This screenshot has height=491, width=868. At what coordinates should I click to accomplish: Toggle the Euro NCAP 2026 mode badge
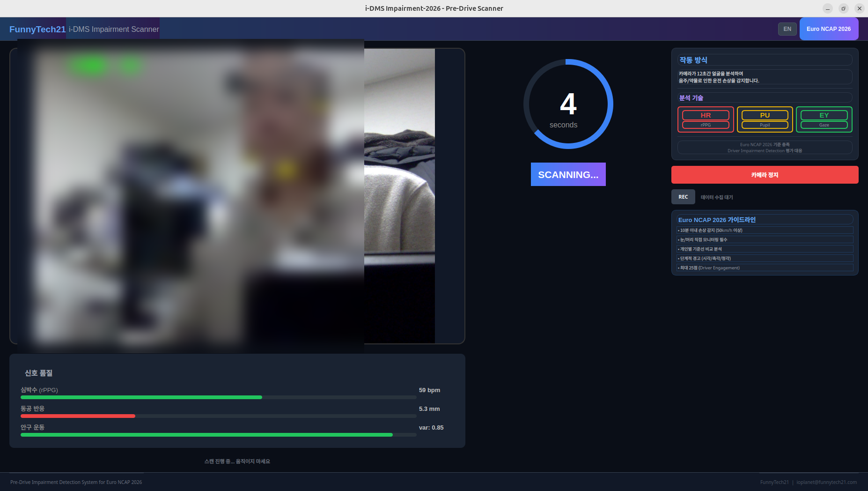click(x=829, y=29)
